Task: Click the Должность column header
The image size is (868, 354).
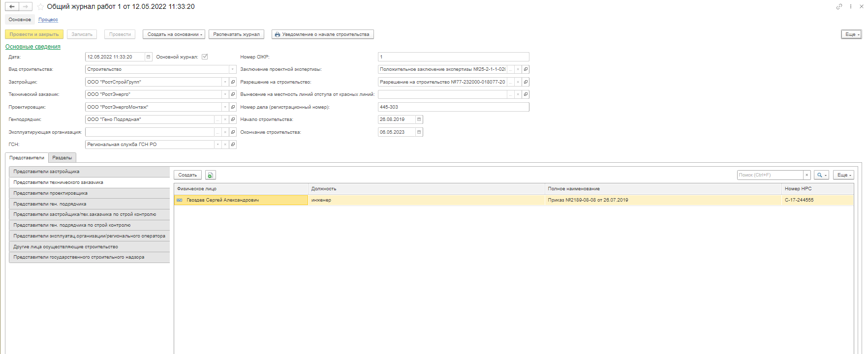Action: pyautogui.click(x=426, y=189)
